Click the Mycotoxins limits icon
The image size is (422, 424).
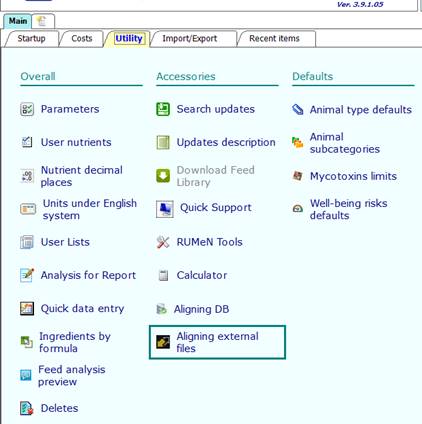297,176
